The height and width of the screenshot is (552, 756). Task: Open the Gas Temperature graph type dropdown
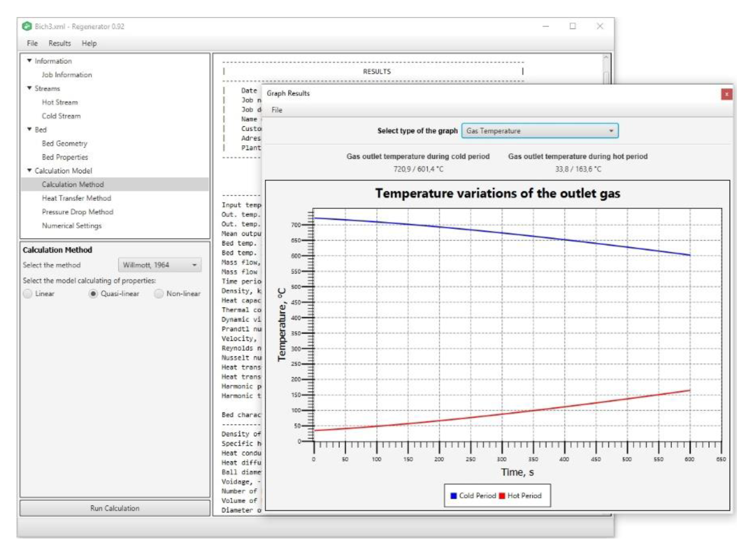(x=539, y=131)
